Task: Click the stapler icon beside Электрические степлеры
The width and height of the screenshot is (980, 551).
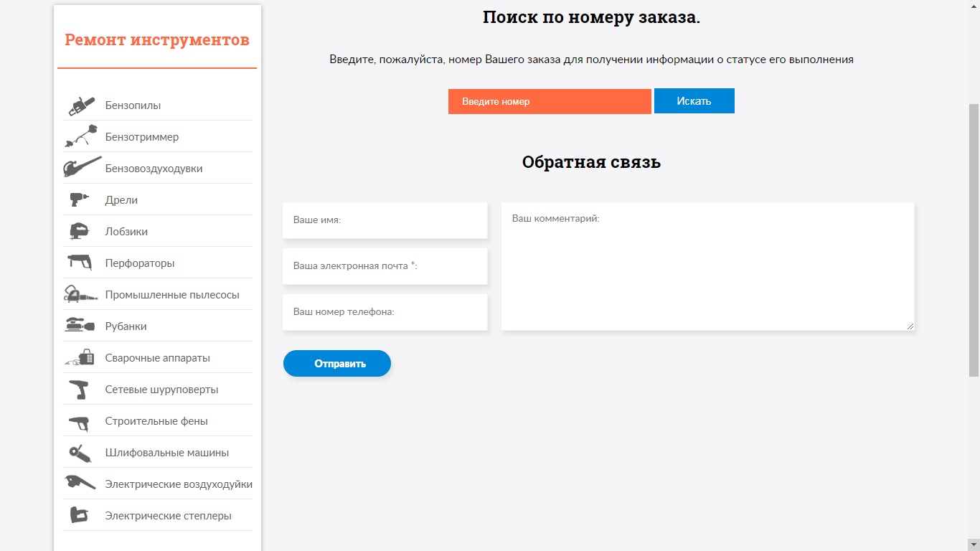Action: [79, 515]
